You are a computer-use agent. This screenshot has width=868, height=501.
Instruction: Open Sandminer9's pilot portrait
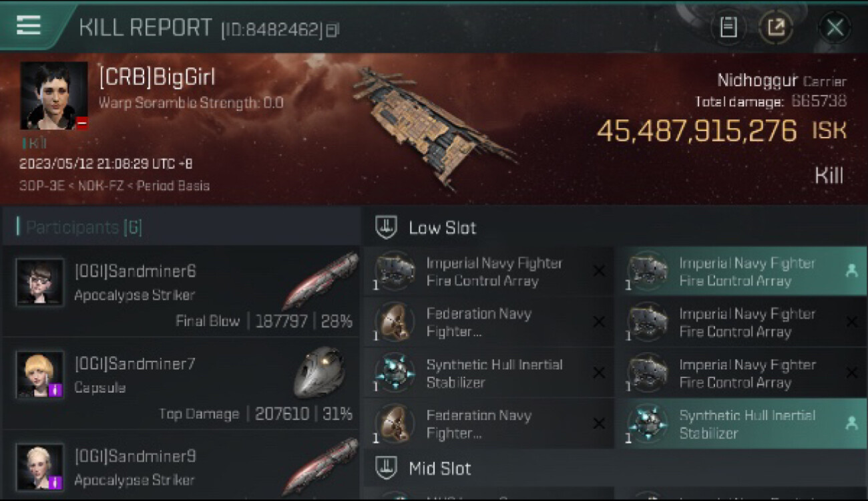tap(39, 467)
